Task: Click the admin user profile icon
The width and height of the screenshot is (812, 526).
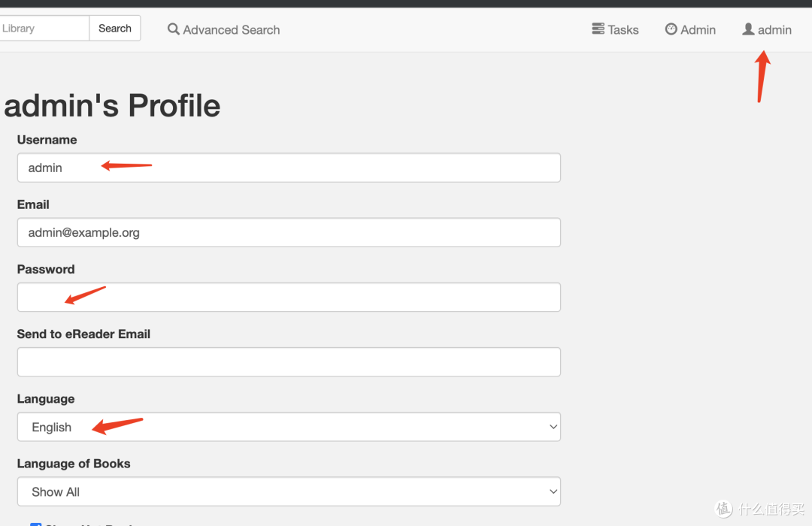Action: click(x=748, y=29)
